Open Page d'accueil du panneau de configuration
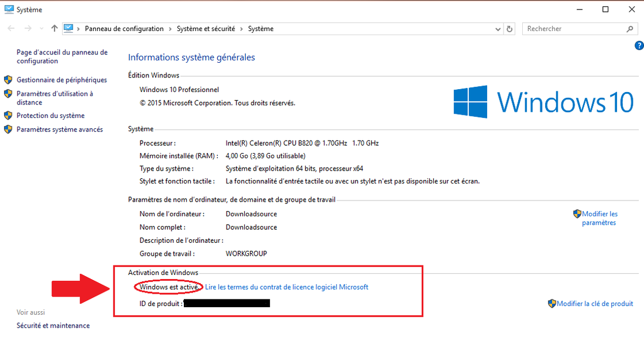 (62, 57)
